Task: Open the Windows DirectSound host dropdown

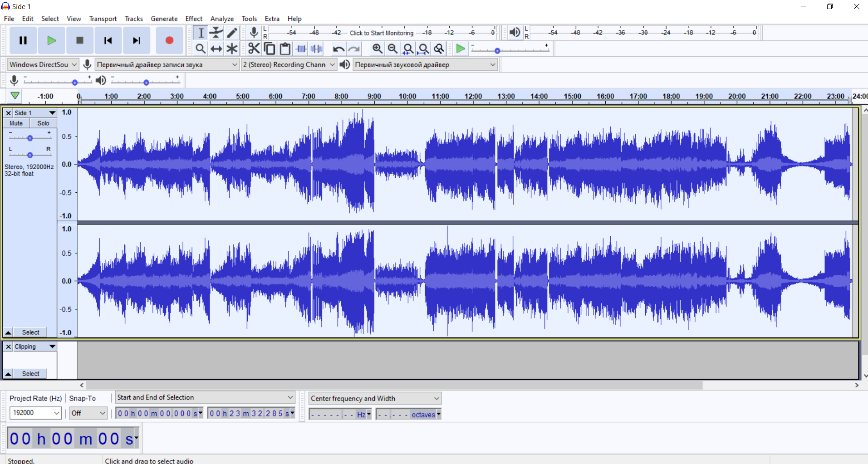Action: pos(43,64)
